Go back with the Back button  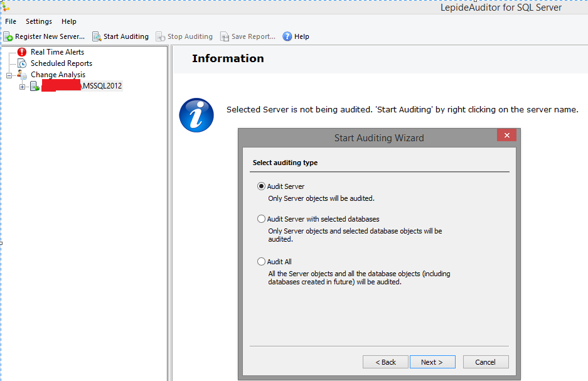click(x=385, y=362)
